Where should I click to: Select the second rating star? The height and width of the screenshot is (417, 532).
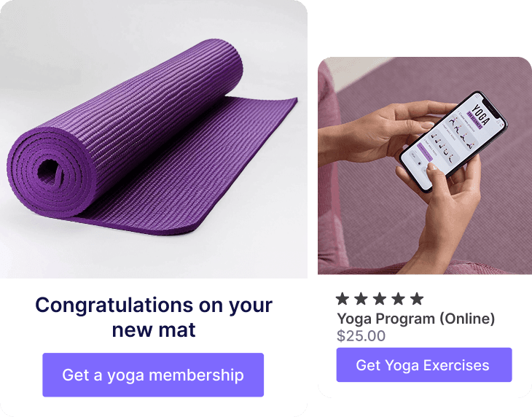click(x=361, y=299)
